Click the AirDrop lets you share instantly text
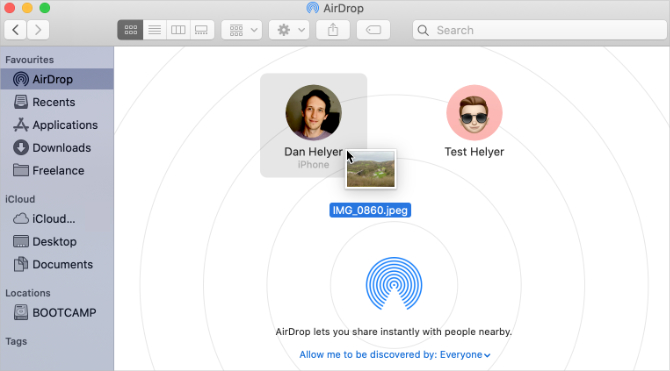Screen dimensions: 670x371 coord(394,332)
